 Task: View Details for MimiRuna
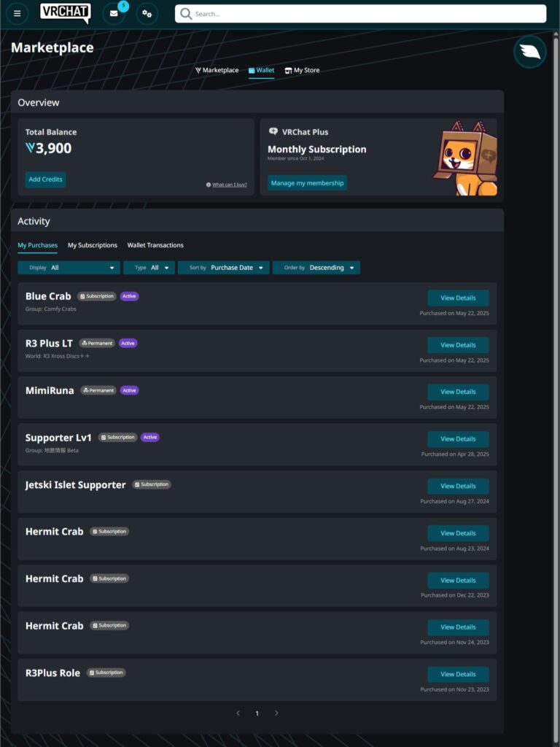coord(458,392)
